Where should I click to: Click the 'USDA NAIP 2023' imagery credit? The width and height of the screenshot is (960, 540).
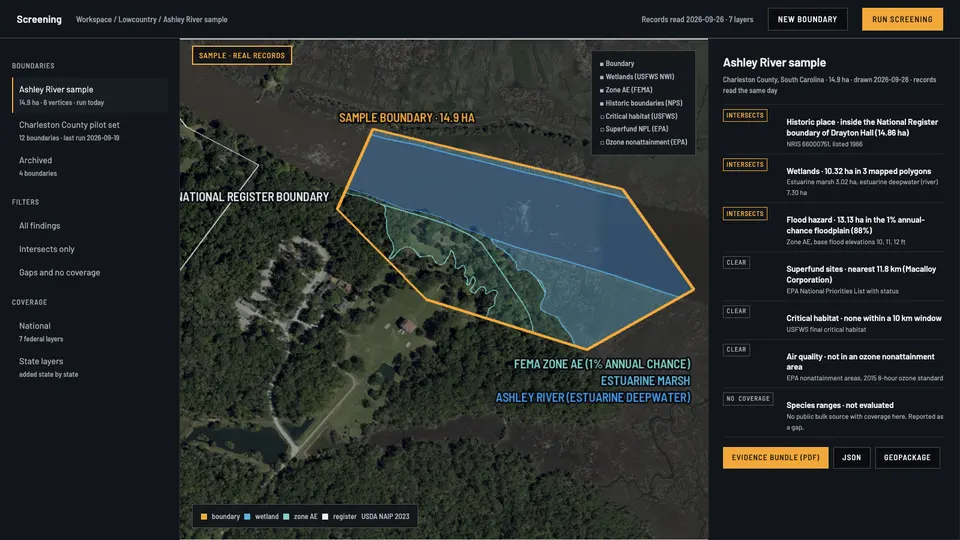tap(385, 517)
